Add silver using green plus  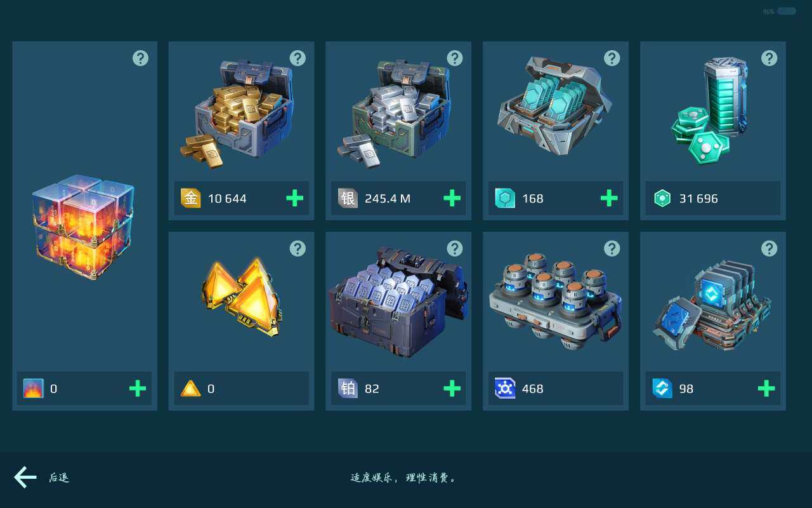click(452, 199)
